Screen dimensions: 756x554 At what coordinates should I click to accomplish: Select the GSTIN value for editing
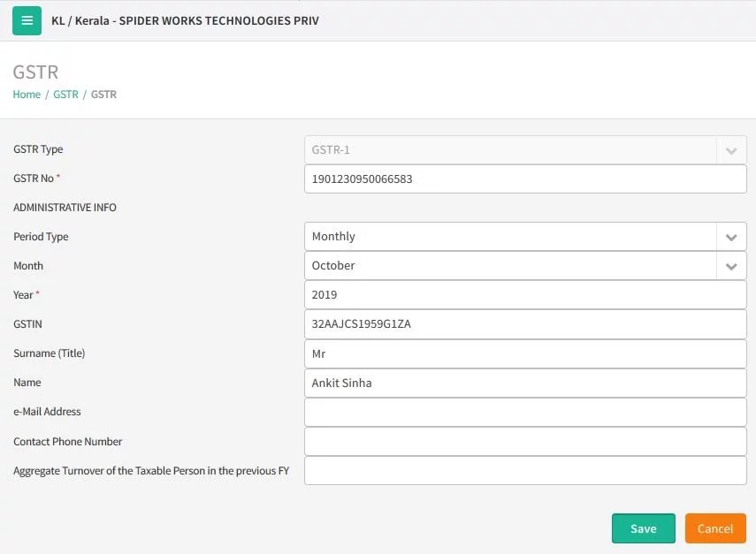[525, 324]
